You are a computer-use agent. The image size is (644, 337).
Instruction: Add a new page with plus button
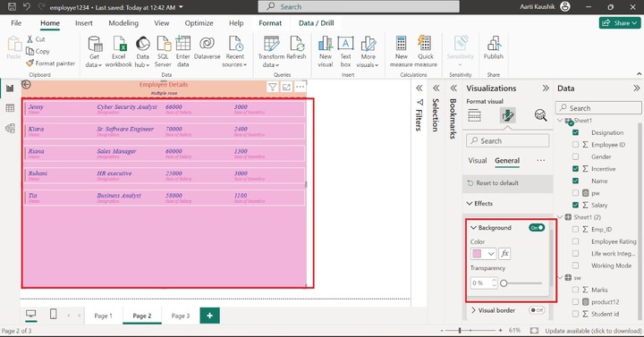pos(210,316)
